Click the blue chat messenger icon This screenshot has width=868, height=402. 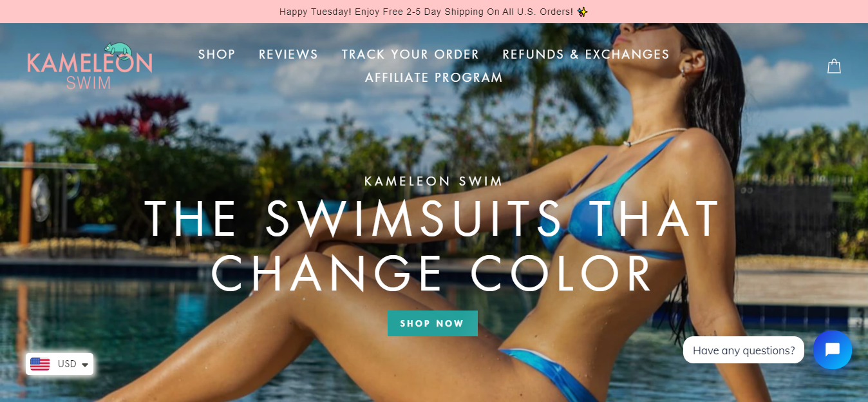[x=832, y=350]
